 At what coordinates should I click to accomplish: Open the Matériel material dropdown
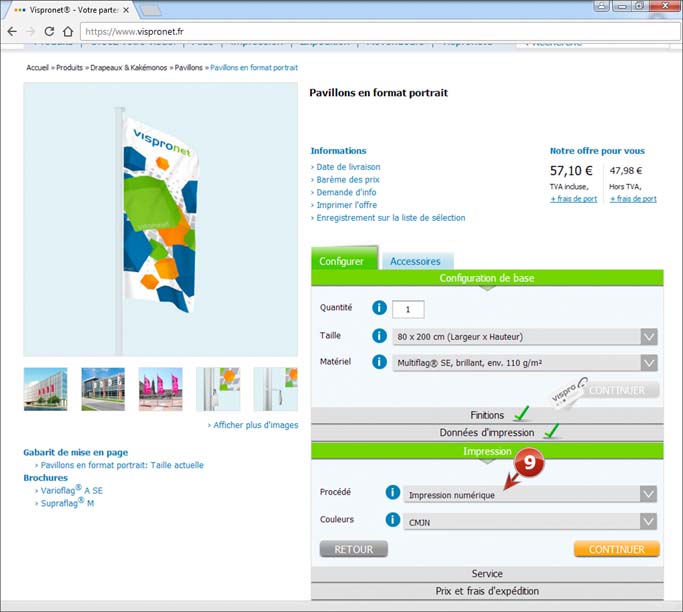click(x=525, y=363)
